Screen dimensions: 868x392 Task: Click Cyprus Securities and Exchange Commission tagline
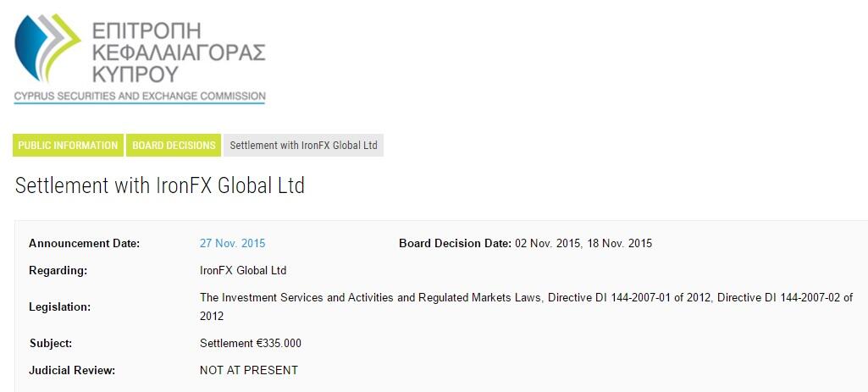(140, 96)
